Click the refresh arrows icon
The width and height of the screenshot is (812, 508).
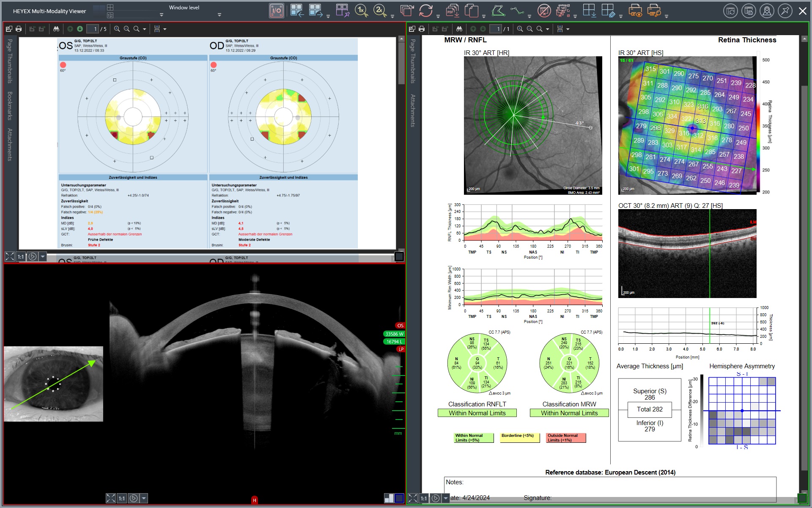[426, 11]
